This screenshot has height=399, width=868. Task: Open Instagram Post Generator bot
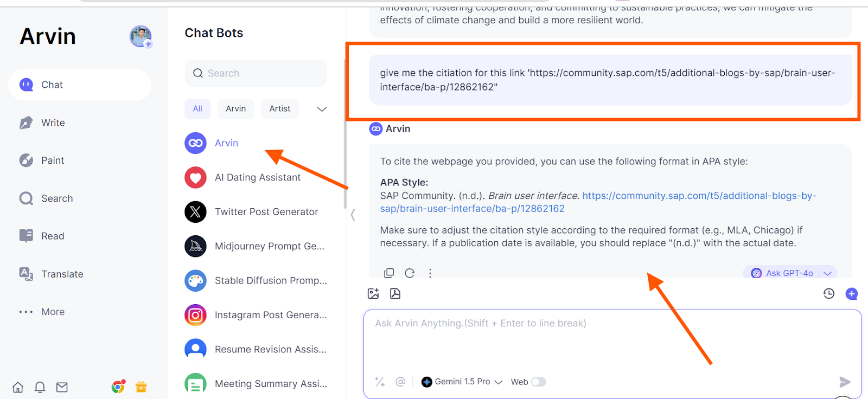256,315
